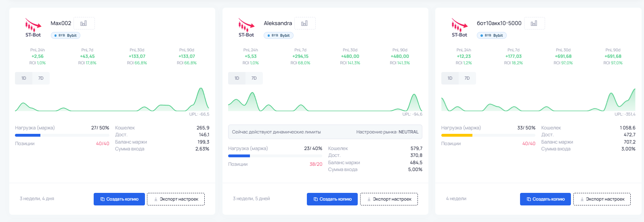Click the available balance value 146,1

tap(204, 135)
